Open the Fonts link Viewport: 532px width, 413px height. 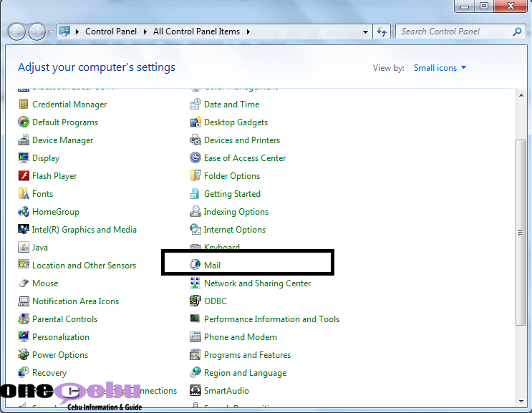click(x=42, y=193)
